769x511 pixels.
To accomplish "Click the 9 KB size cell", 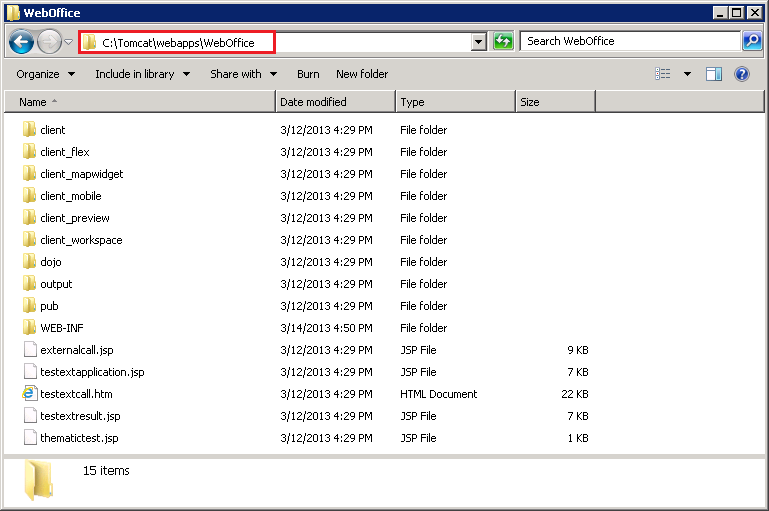I will tap(578, 350).
